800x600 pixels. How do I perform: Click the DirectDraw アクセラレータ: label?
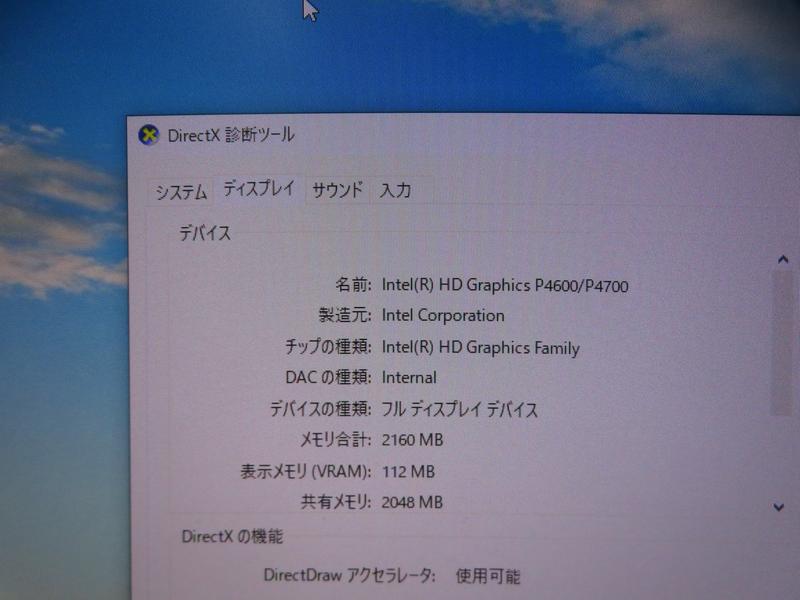point(349,576)
